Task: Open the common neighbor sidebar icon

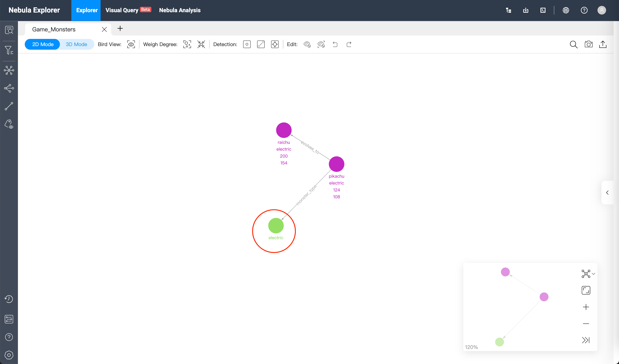Action: pos(9,88)
